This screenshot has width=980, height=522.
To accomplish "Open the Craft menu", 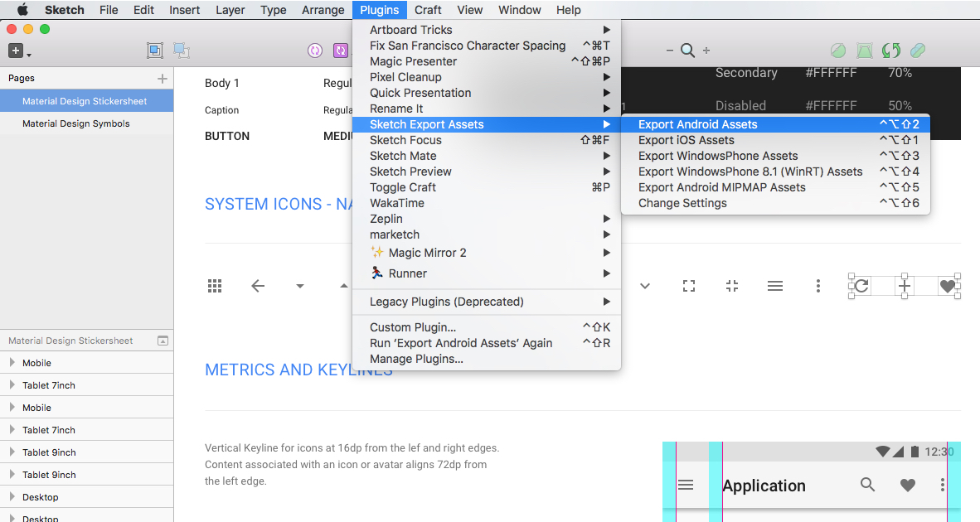I will pyautogui.click(x=428, y=10).
